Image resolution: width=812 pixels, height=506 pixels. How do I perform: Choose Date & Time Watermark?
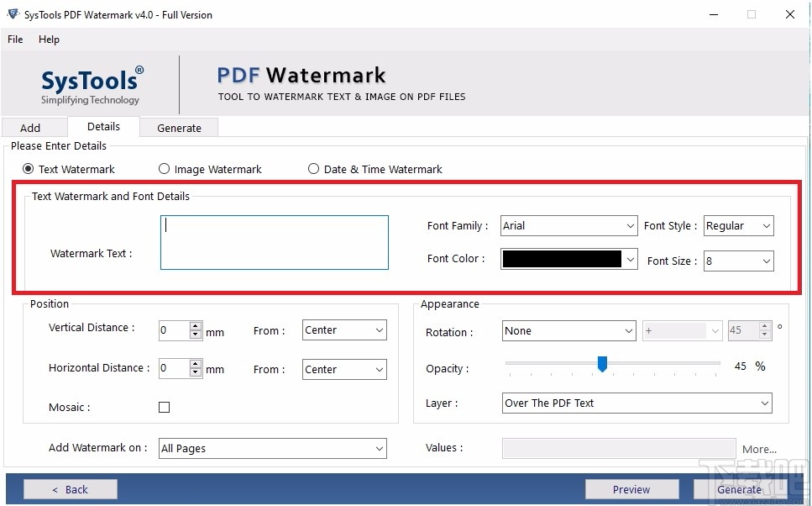(x=312, y=169)
